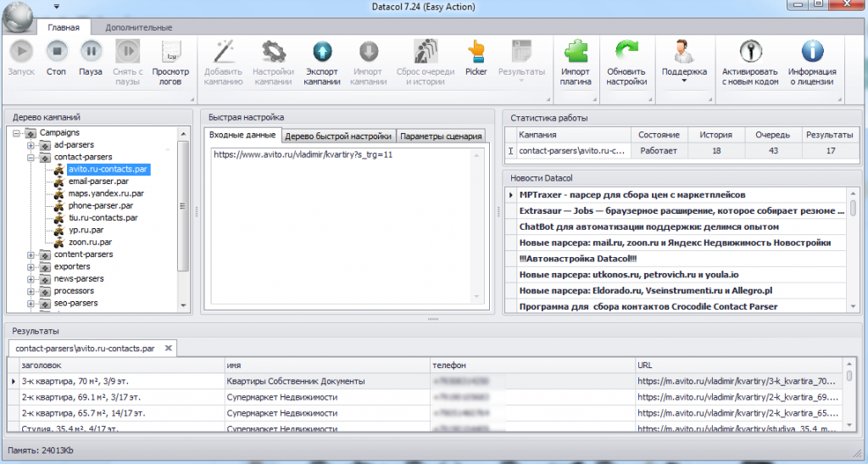This screenshot has width=868, height=464.
Task: Select email-parser.par campaign
Action: point(98,181)
